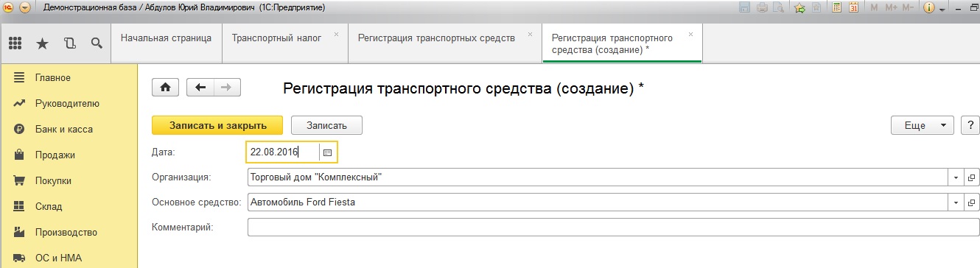Click the home button icon
Screen dimensions: 980x268
click(165, 87)
